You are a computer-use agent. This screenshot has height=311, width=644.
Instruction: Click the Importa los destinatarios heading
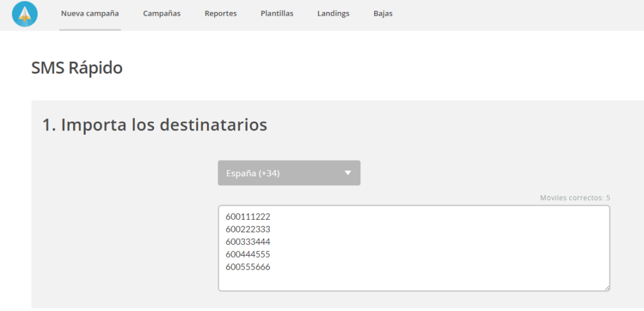pyautogui.click(x=155, y=125)
